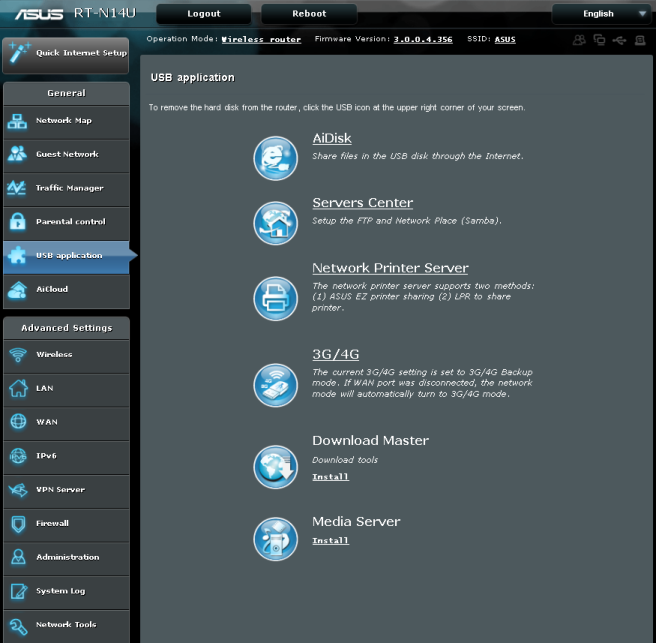
Task: Open Network Map menu item
Action: [x=64, y=120]
